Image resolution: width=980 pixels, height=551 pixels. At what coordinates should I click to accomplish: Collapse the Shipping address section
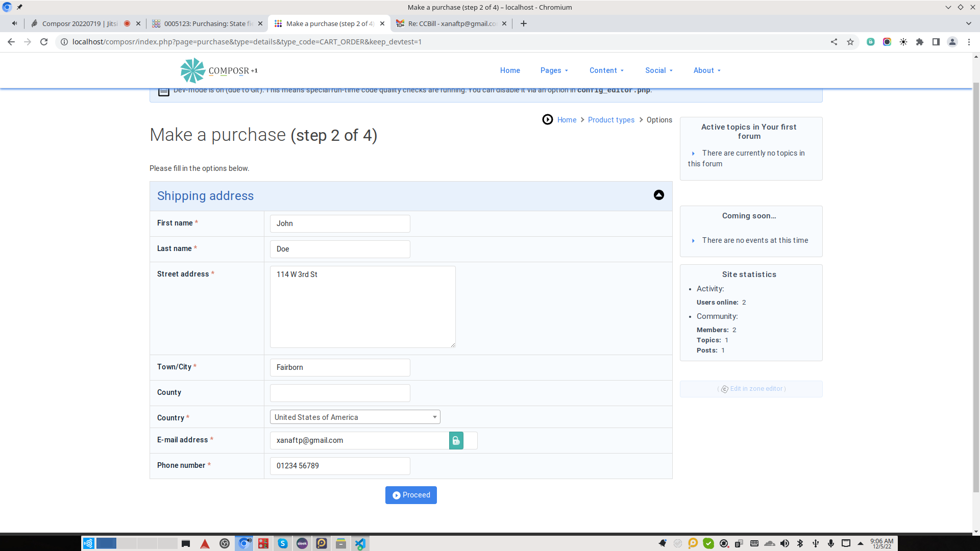pyautogui.click(x=658, y=195)
